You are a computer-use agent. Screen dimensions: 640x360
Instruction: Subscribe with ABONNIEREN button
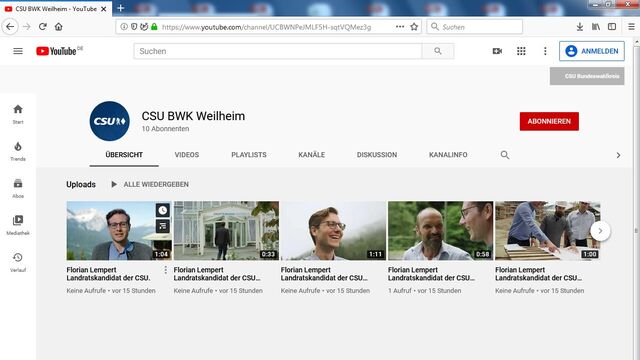click(549, 121)
